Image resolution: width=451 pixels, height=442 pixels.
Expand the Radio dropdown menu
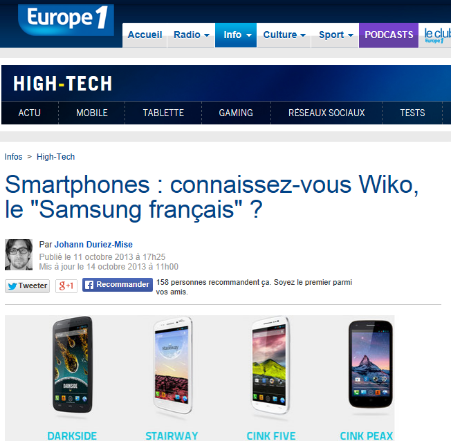[x=191, y=35]
